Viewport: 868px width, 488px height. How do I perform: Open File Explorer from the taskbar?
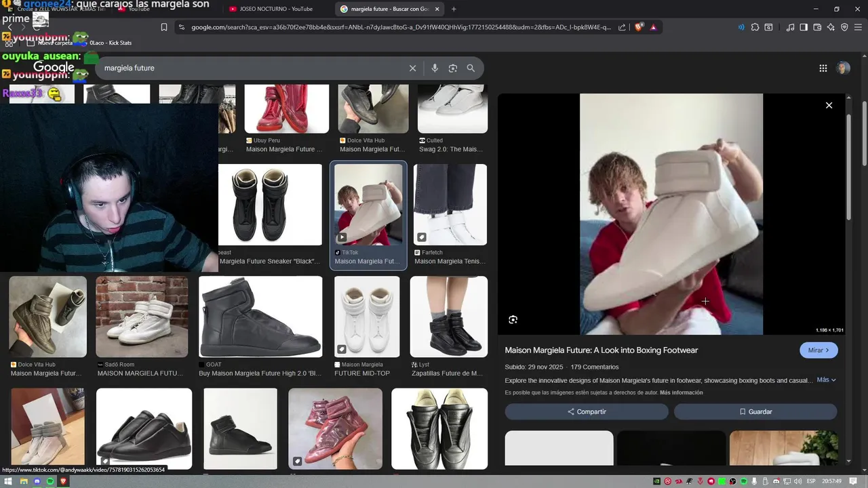tap(23, 481)
